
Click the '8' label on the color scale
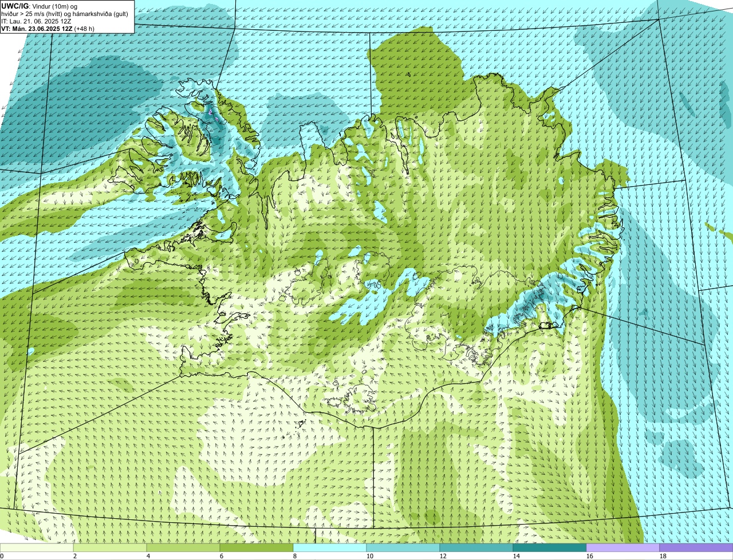pyautogui.click(x=295, y=556)
